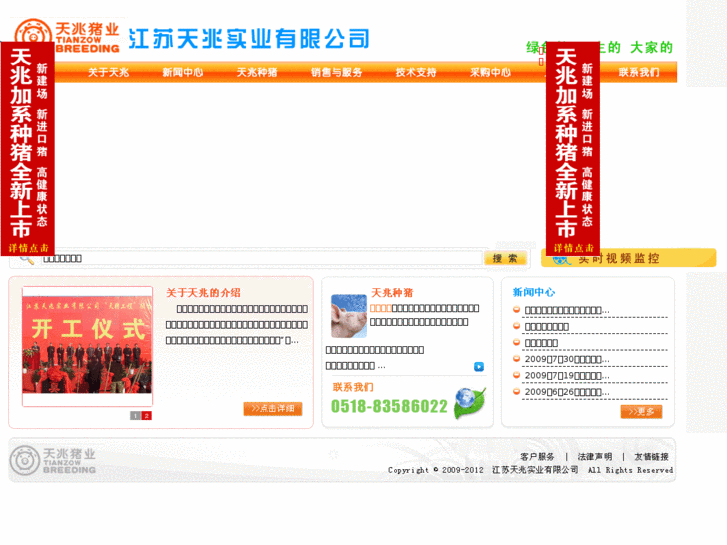Click the 搜索 search button
Viewport: 727px width, 545px height.
point(505,258)
